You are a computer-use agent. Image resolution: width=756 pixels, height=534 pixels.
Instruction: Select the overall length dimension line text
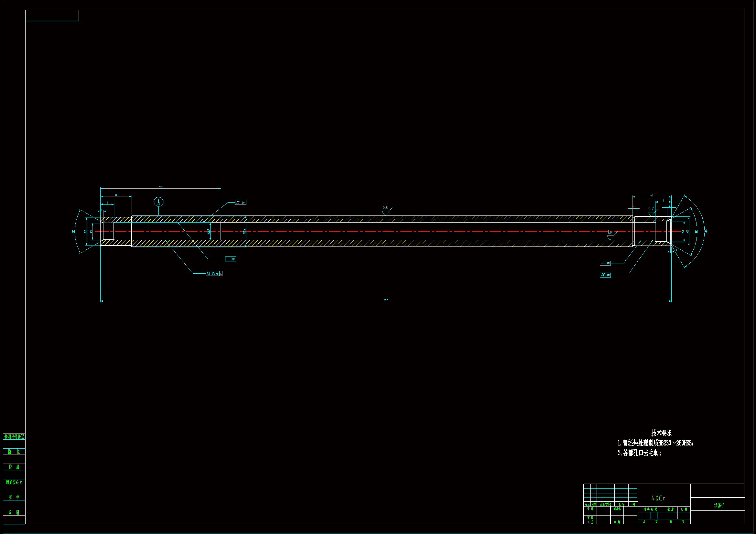pos(386,299)
